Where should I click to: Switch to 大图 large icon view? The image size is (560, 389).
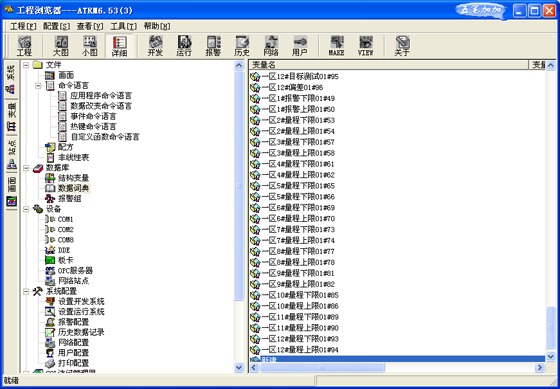point(61,46)
